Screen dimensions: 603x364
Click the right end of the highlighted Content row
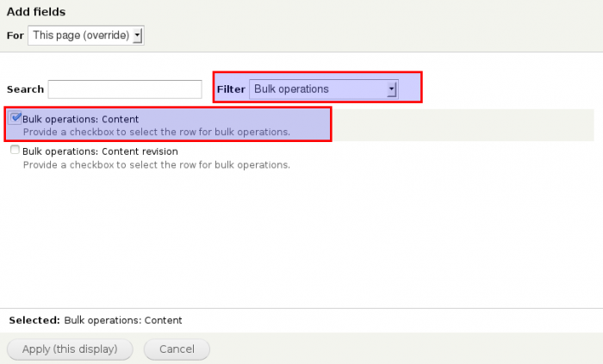click(462, 125)
